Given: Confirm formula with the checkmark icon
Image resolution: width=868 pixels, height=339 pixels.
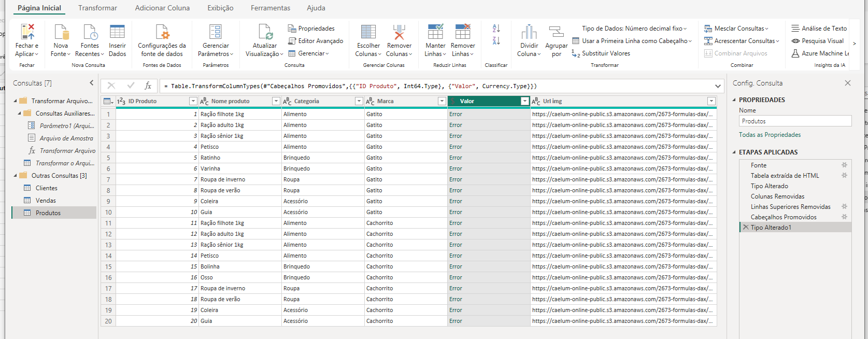Looking at the screenshot, I should (131, 86).
